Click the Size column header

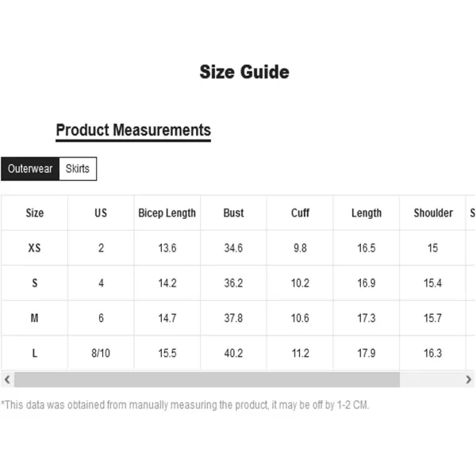tap(35, 213)
